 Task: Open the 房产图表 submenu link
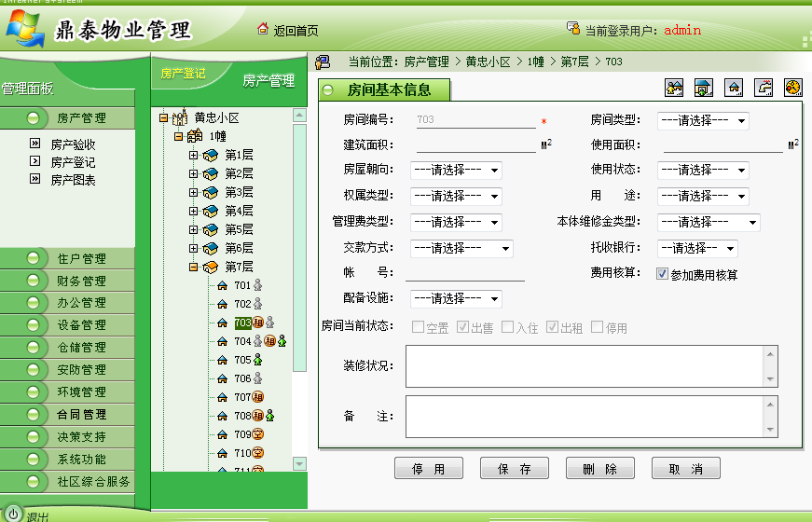[x=73, y=180]
